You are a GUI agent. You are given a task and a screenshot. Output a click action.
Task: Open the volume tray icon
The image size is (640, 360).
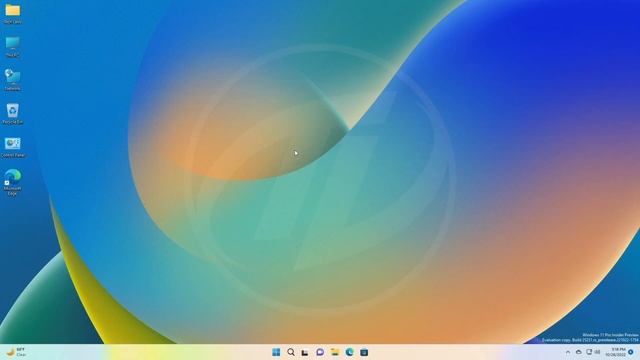(598, 352)
